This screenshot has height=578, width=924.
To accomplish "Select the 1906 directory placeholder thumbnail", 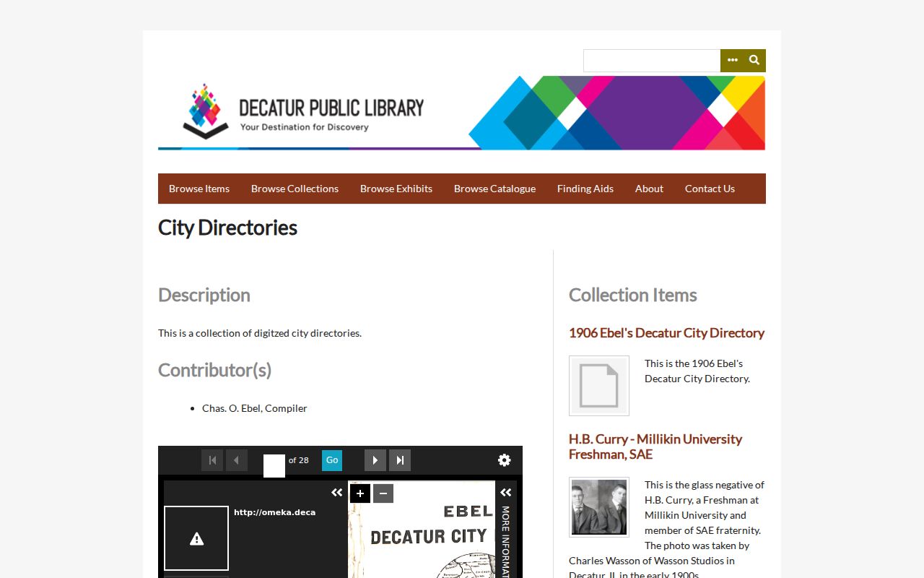I will point(599,386).
